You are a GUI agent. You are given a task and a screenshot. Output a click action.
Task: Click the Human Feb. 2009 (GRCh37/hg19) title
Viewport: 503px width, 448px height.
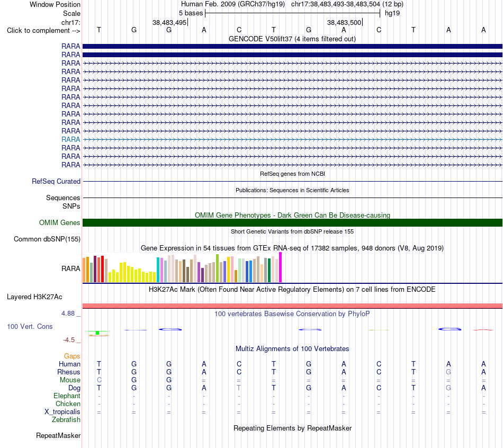pyautogui.click(x=233, y=4)
